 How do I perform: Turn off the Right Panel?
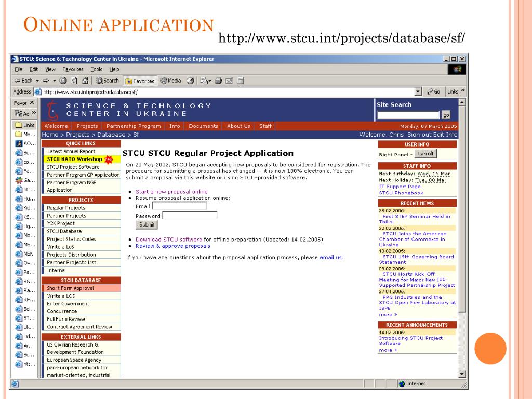(x=425, y=154)
